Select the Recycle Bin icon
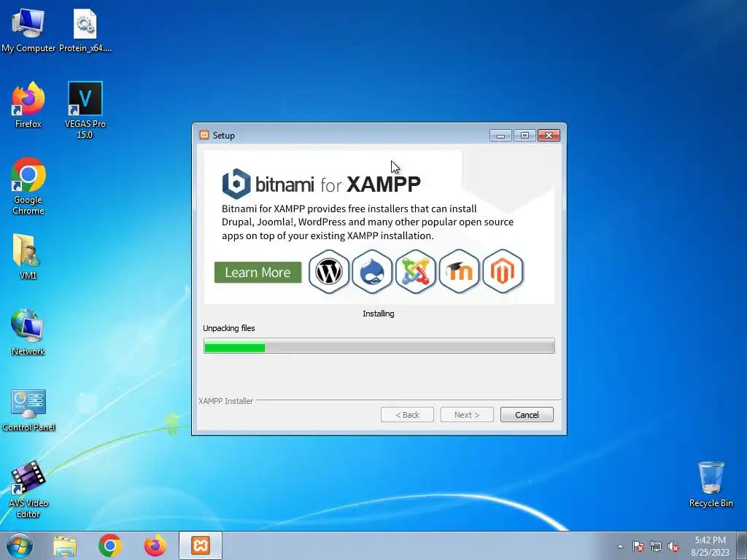This screenshot has width=747, height=560. [711, 485]
